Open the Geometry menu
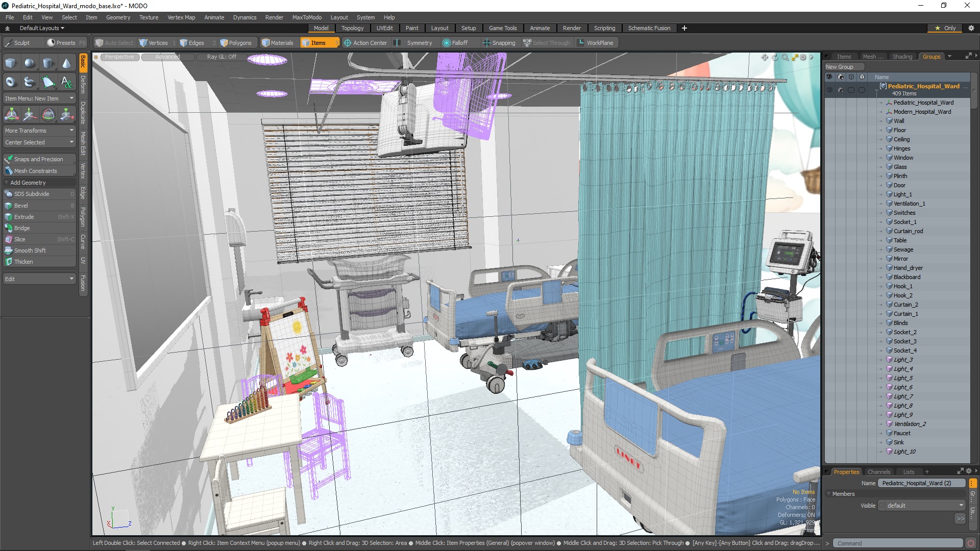980x551 pixels. (118, 17)
